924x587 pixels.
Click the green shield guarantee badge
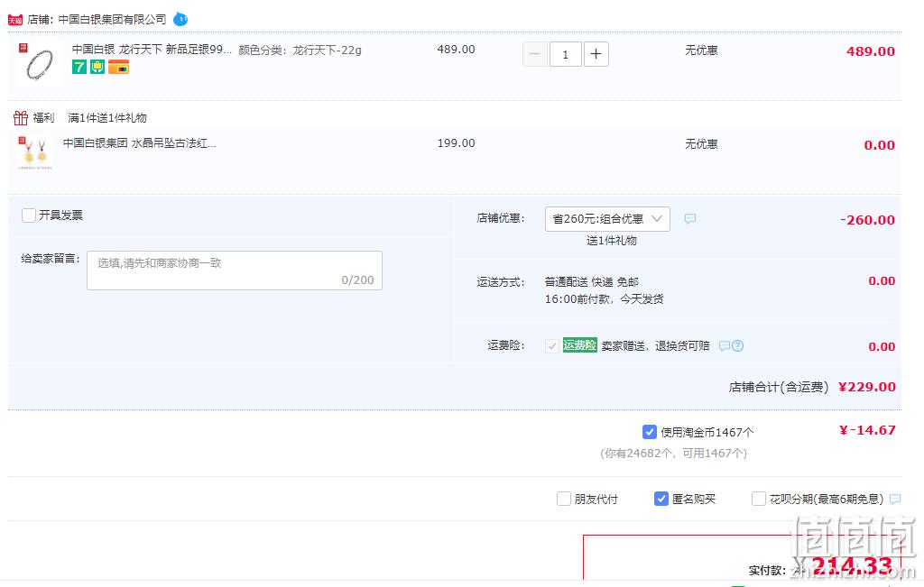97,67
